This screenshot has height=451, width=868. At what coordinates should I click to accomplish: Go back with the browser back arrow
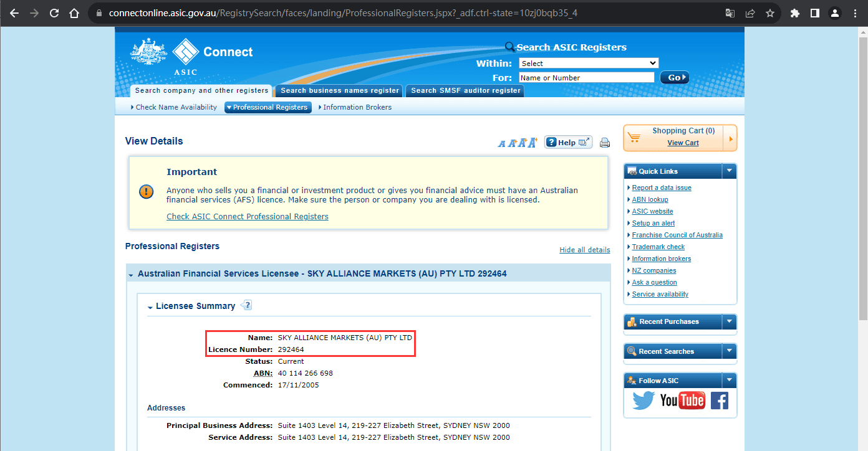(14, 13)
